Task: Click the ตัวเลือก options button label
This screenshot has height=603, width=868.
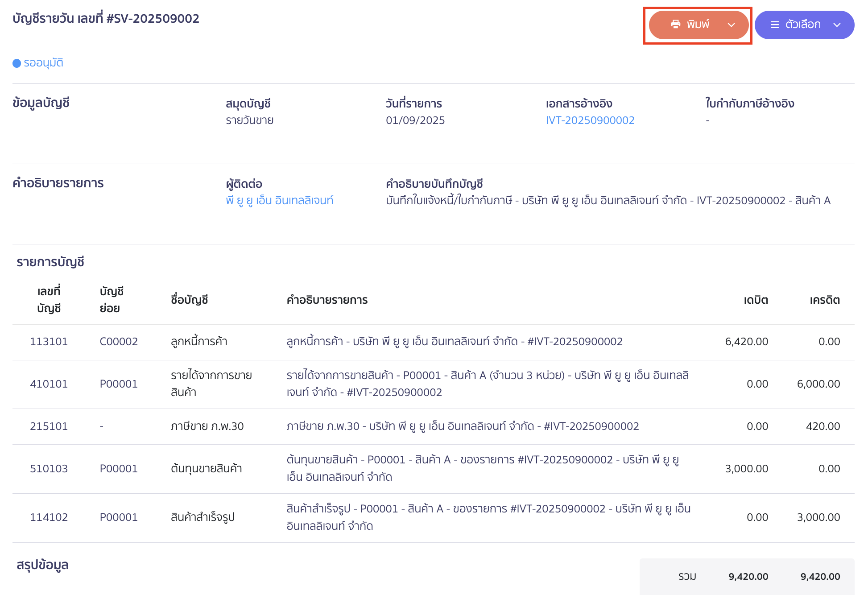Action: 803,24
